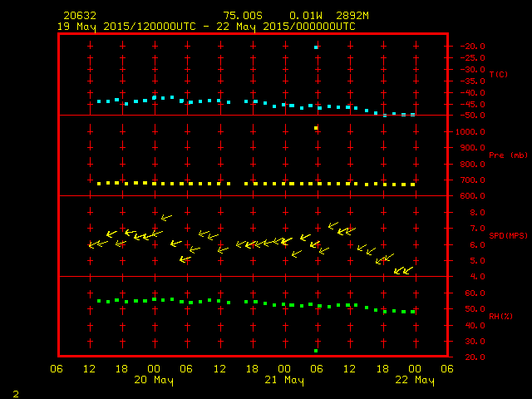Select the 22 May date label
Viewport: 532px width, 399px height.
coord(414,381)
